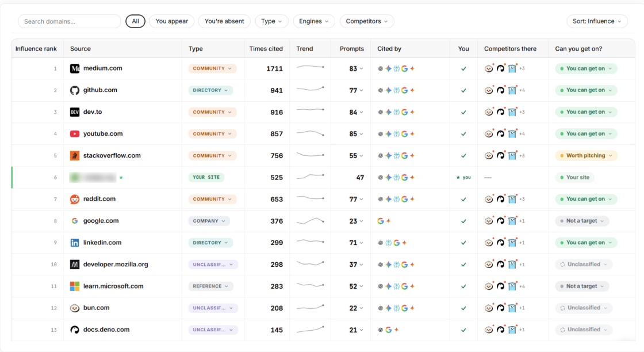Click the reddit.com alien icon
This screenshot has width=644, height=352.
[74, 199]
